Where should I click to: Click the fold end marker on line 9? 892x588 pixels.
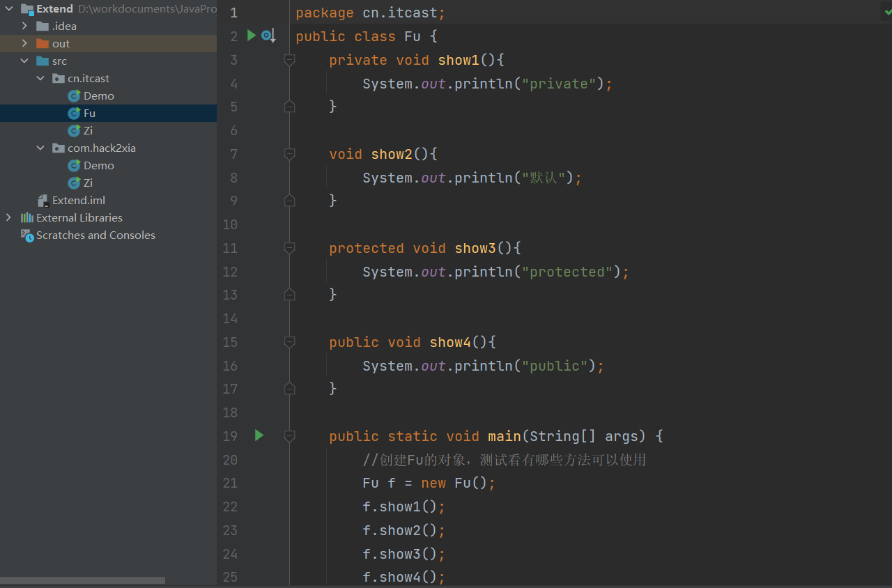point(290,201)
